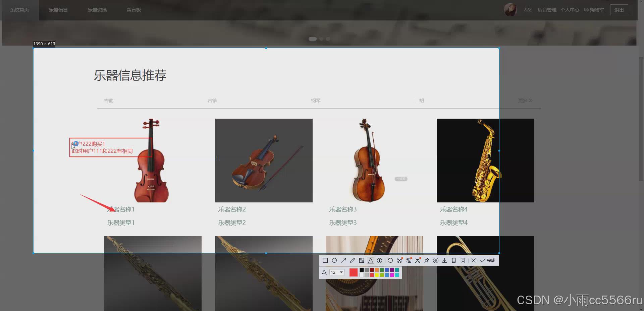Open the font size 12 dropdown
Image resolution: width=644 pixels, height=311 pixels.
[337, 272]
